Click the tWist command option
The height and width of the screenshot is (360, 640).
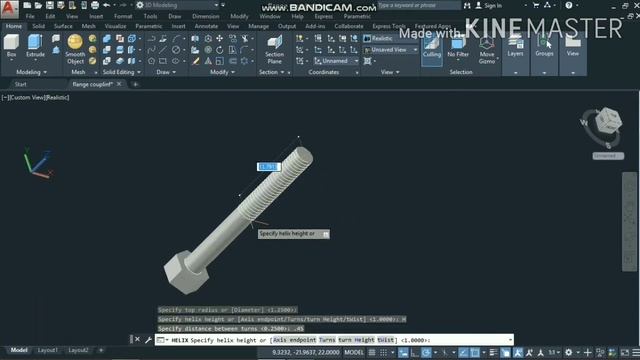coord(386,340)
